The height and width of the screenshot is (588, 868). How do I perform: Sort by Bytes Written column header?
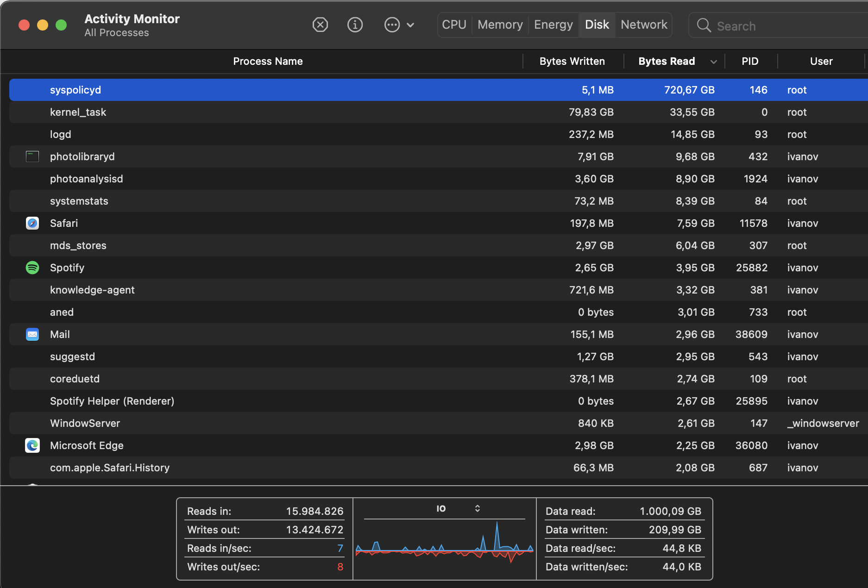click(572, 61)
